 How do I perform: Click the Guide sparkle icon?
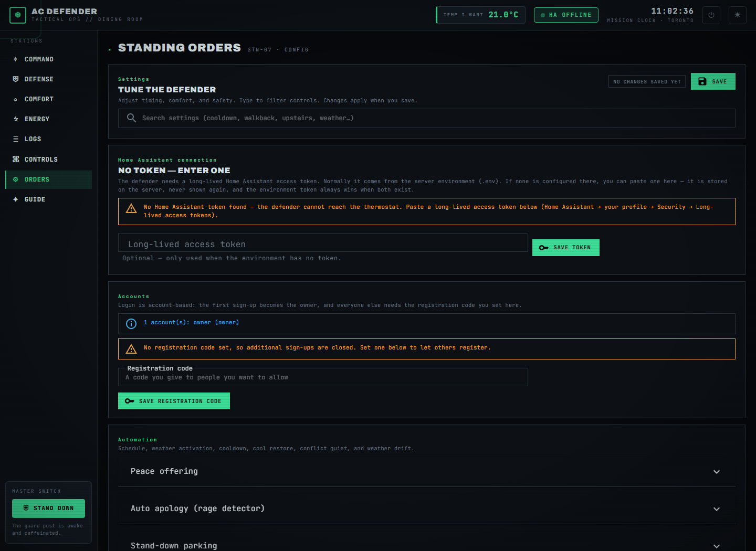[x=16, y=199]
